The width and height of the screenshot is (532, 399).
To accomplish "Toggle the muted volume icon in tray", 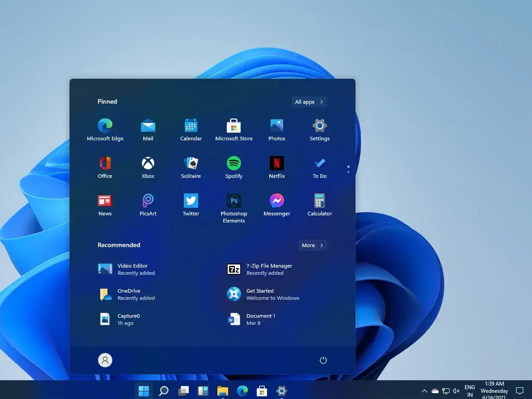I will click(456, 391).
